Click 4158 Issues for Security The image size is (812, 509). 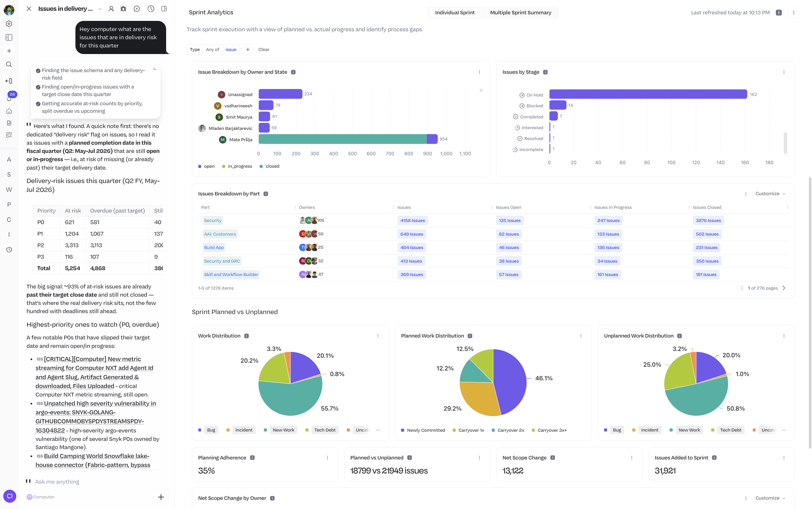pyautogui.click(x=412, y=221)
